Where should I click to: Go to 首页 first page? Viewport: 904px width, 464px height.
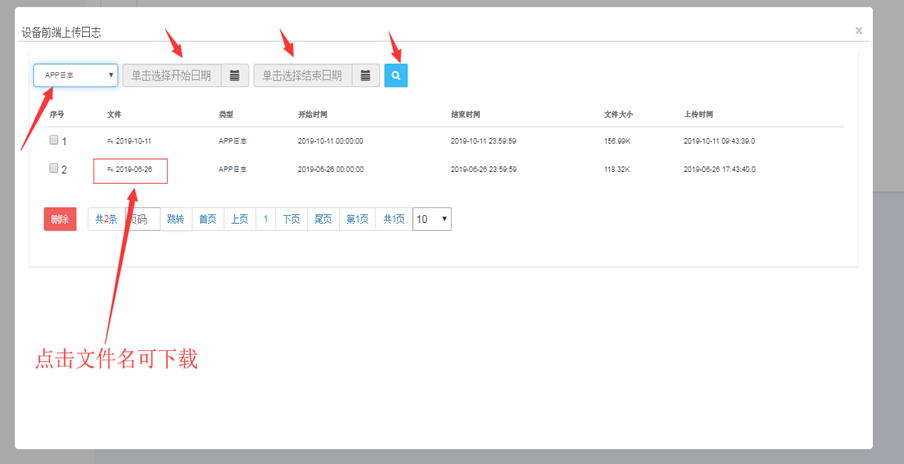207,219
